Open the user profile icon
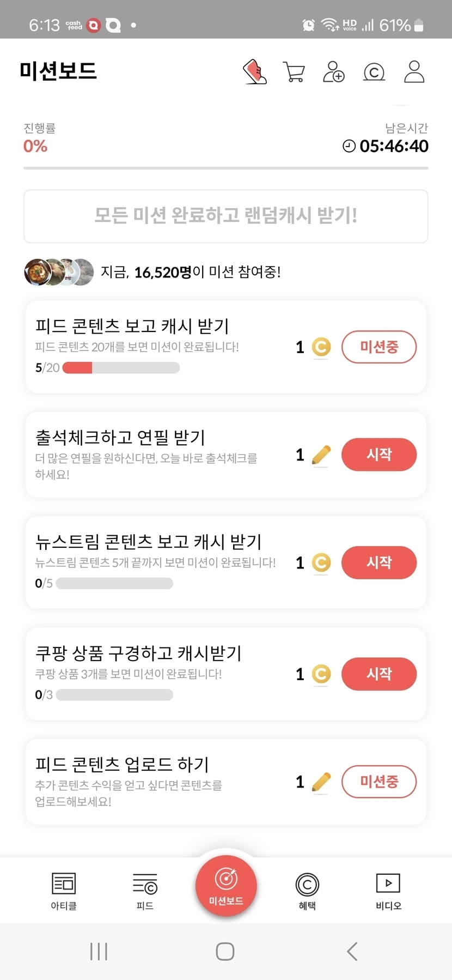452x980 pixels. (414, 72)
